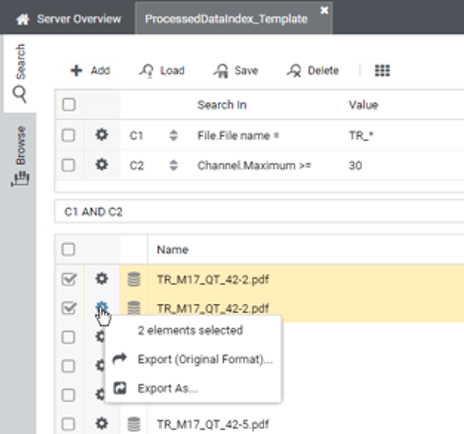Uncheck first TR_M17_QT_42-2.pdf result checkbox

point(69,279)
